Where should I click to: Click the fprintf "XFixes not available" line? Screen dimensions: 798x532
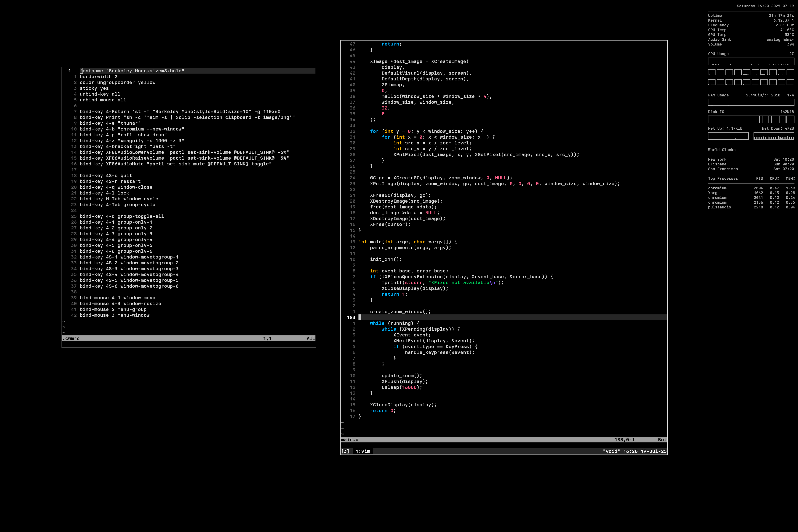pyautogui.click(x=442, y=283)
